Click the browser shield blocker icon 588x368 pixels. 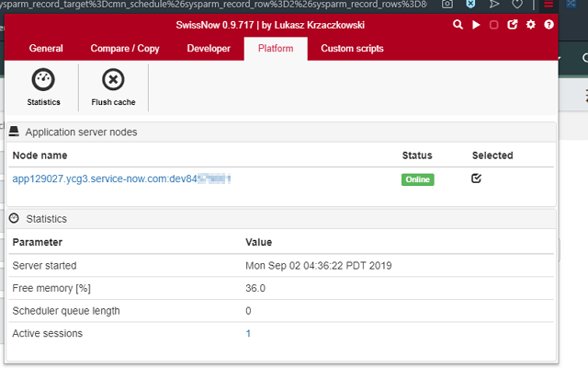coord(470,4)
